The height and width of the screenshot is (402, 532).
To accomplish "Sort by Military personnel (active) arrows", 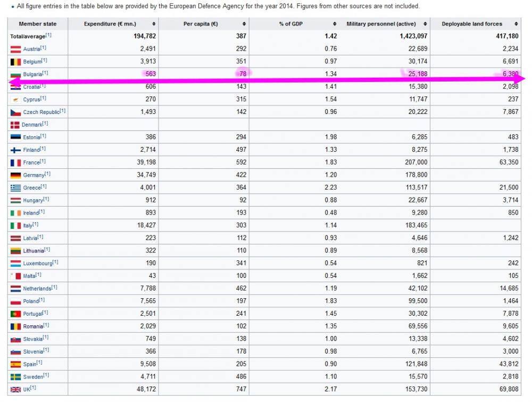I will pyautogui.click(x=425, y=24).
